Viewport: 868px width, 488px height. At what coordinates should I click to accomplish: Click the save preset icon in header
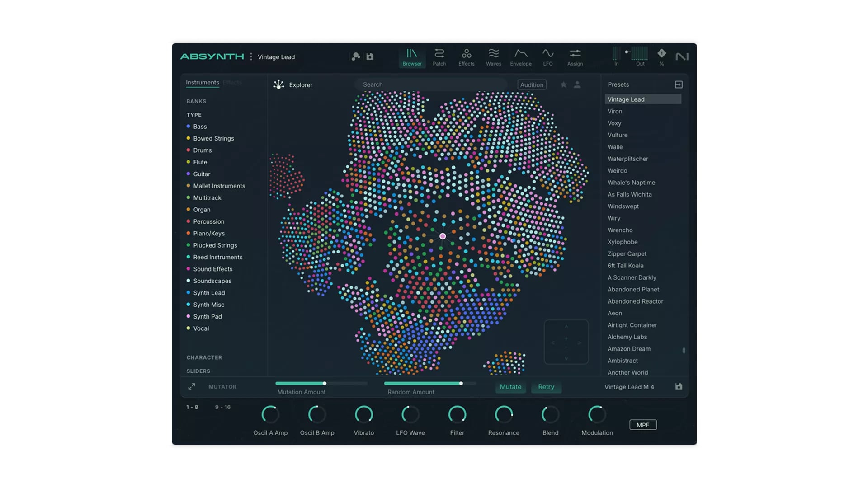click(x=370, y=56)
